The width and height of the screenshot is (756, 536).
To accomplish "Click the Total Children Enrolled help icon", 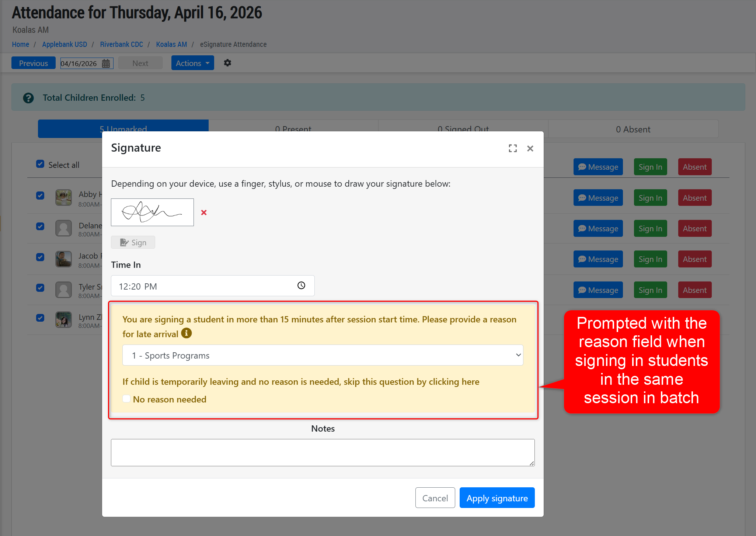I will click(x=28, y=98).
